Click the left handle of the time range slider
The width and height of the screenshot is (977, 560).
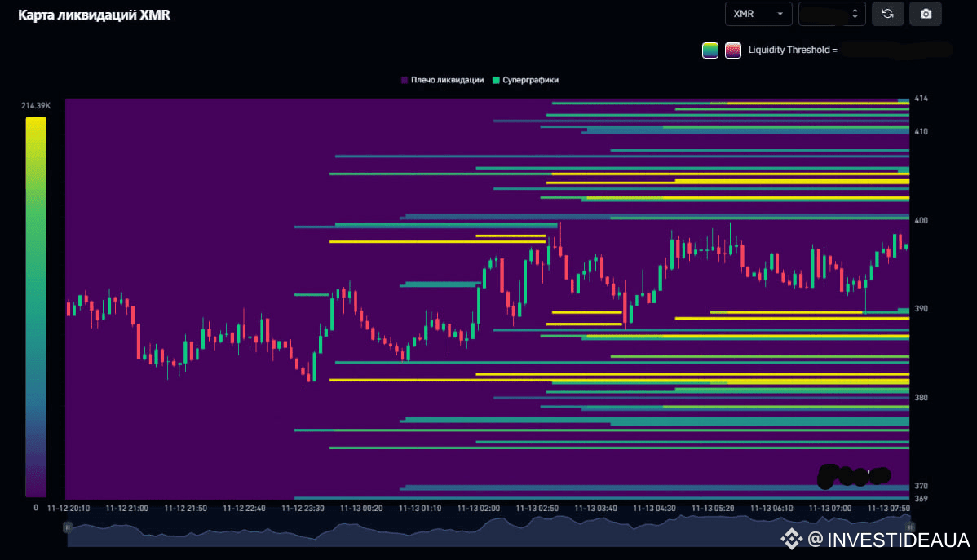pyautogui.click(x=68, y=528)
